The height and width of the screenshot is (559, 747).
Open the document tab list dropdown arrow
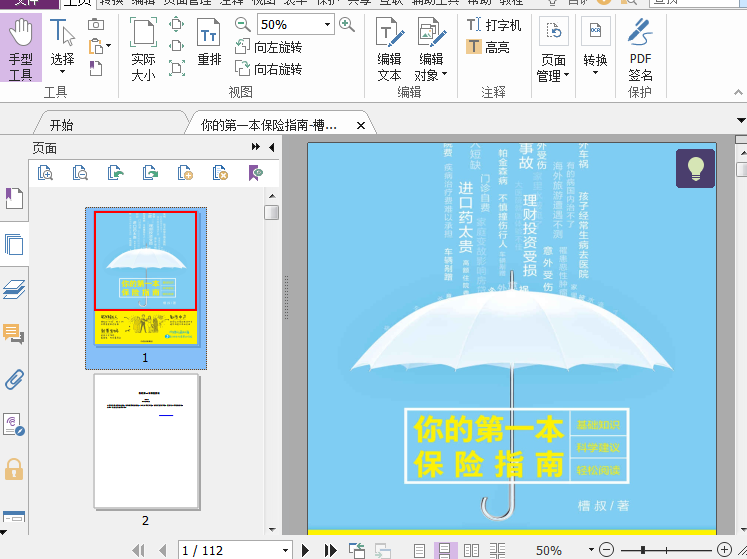[741, 121]
